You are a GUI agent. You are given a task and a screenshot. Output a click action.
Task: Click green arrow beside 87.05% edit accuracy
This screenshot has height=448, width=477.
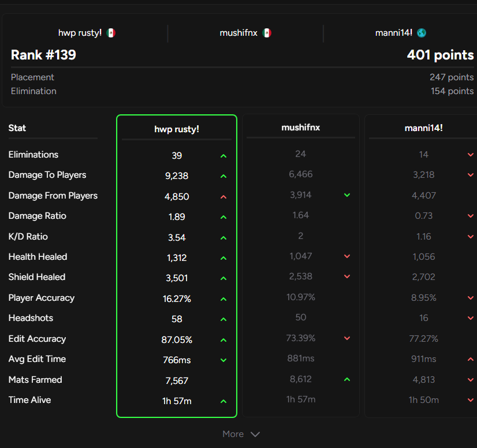(x=223, y=340)
